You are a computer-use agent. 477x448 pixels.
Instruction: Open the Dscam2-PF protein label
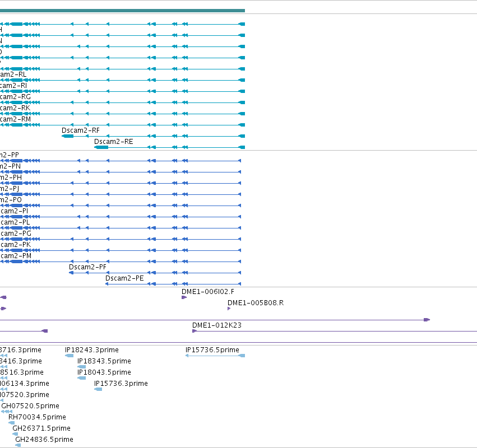(x=87, y=267)
